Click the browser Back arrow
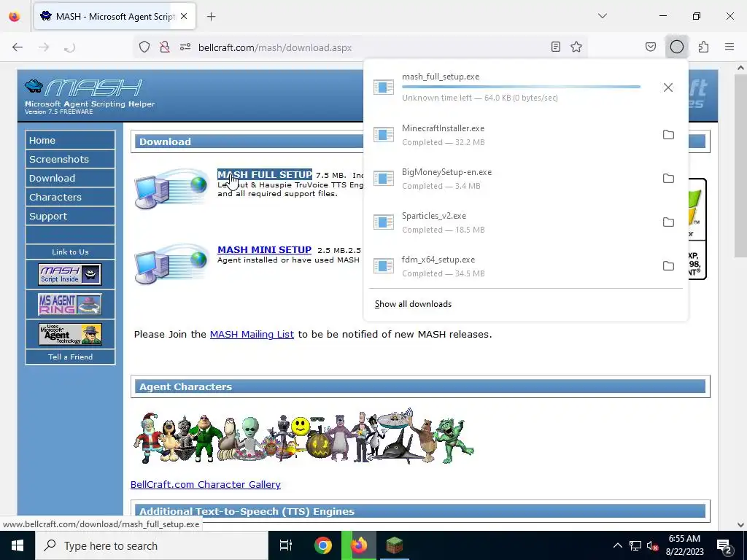The image size is (747, 560). [18, 47]
